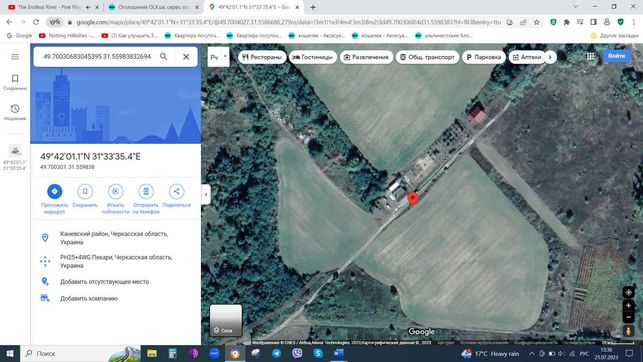Collapse the side panel with arrow
This screenshot has width=643, height=362.
tap(206, 194)
